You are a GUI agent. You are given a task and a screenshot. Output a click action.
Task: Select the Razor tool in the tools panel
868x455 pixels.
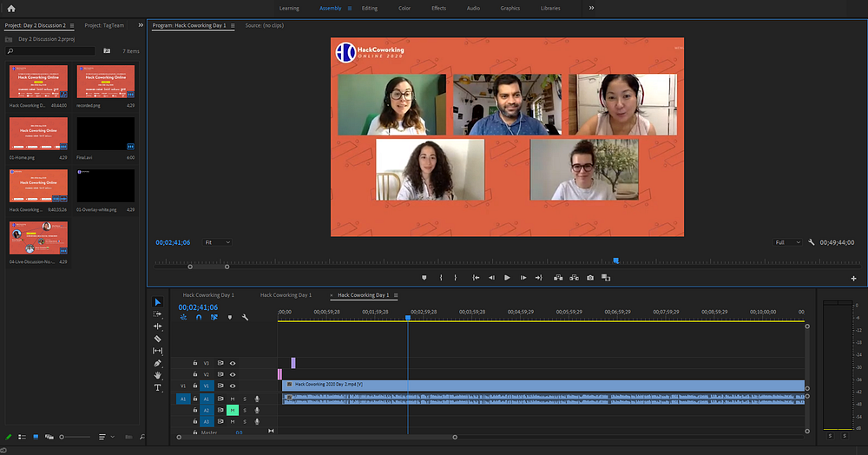coord(158,339)
